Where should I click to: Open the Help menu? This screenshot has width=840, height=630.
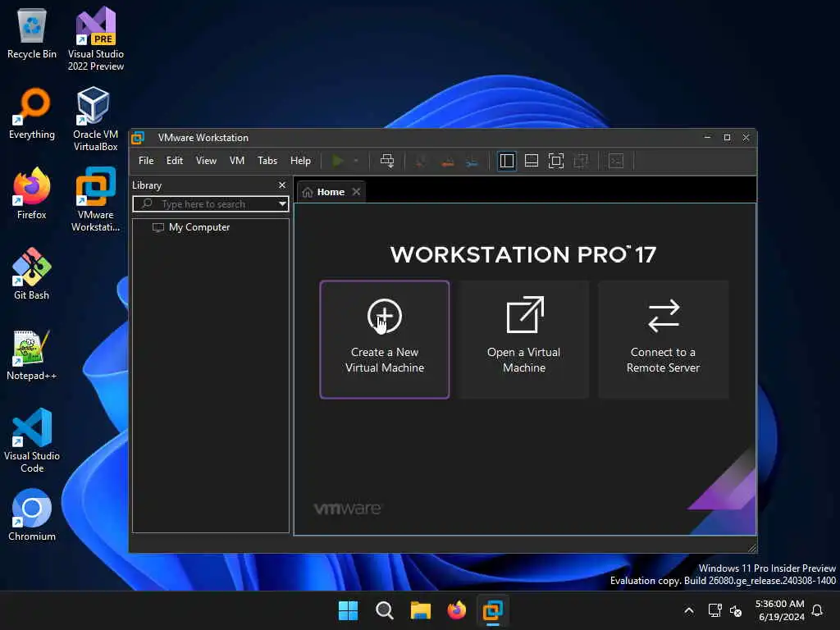pyautogui.click(x=300, y=161)
